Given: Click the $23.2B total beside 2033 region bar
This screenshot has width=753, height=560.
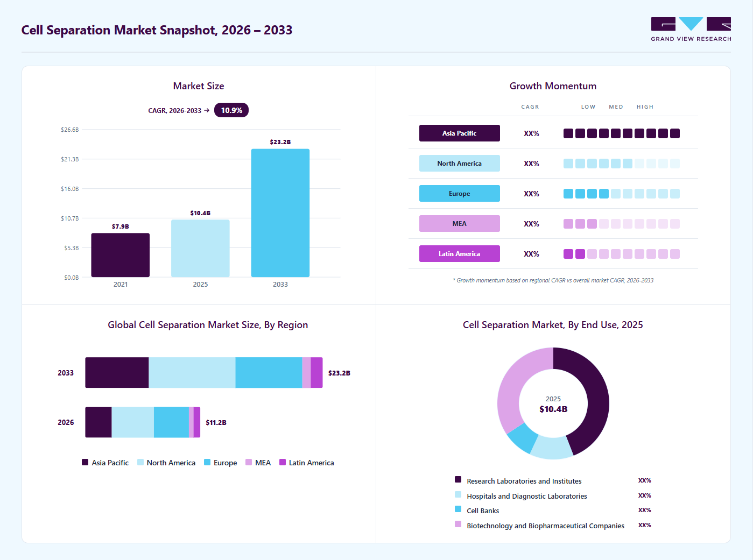Looking at the screenshot, I should pos(339,373).
